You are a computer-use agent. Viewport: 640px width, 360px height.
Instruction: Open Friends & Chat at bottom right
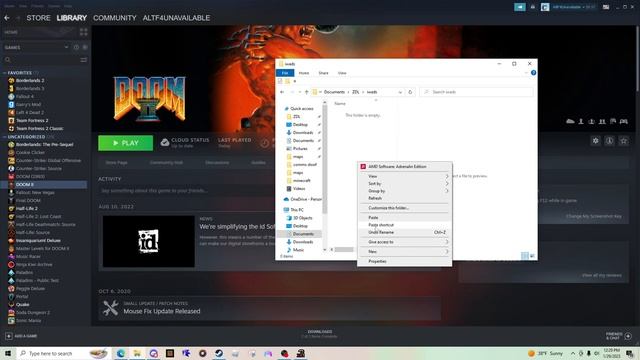click(x=619, y=336)
